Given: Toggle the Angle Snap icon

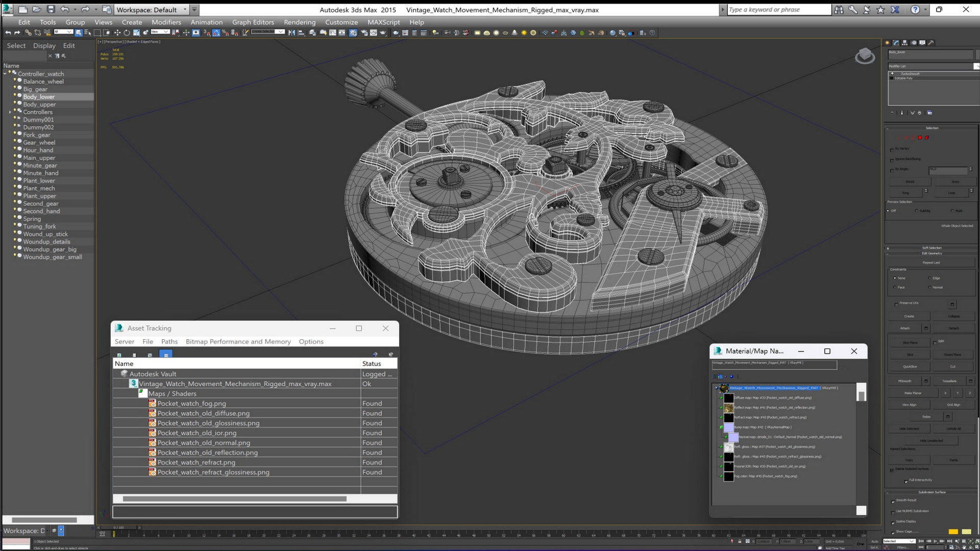Looking at the screenshot, I should (x=216, y=33).
